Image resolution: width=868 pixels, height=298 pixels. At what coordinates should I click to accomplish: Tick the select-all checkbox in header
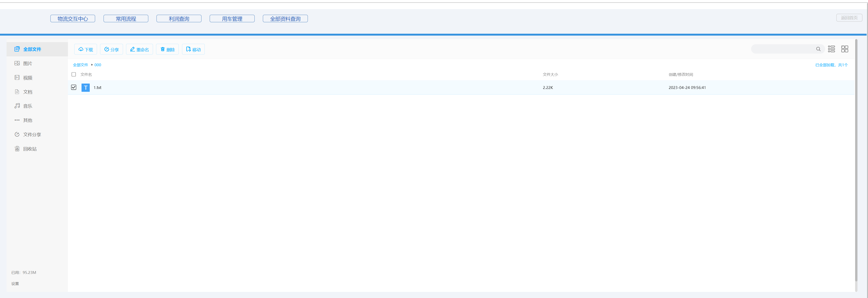point(74,74)
